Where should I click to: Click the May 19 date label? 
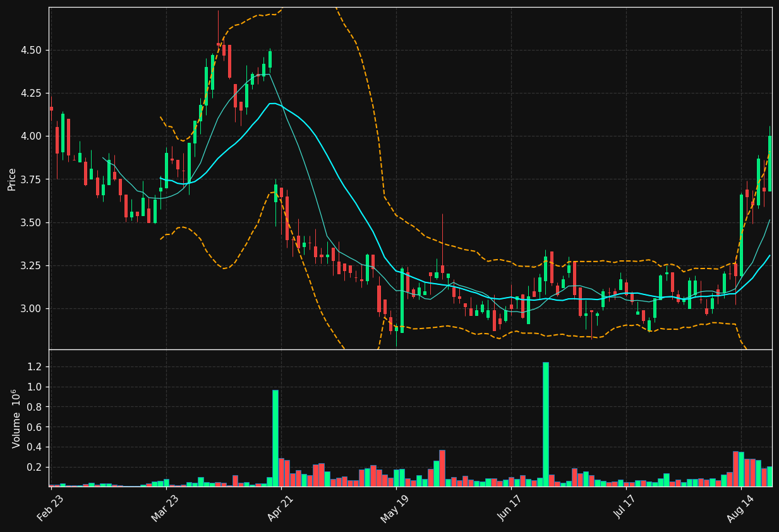395,508
